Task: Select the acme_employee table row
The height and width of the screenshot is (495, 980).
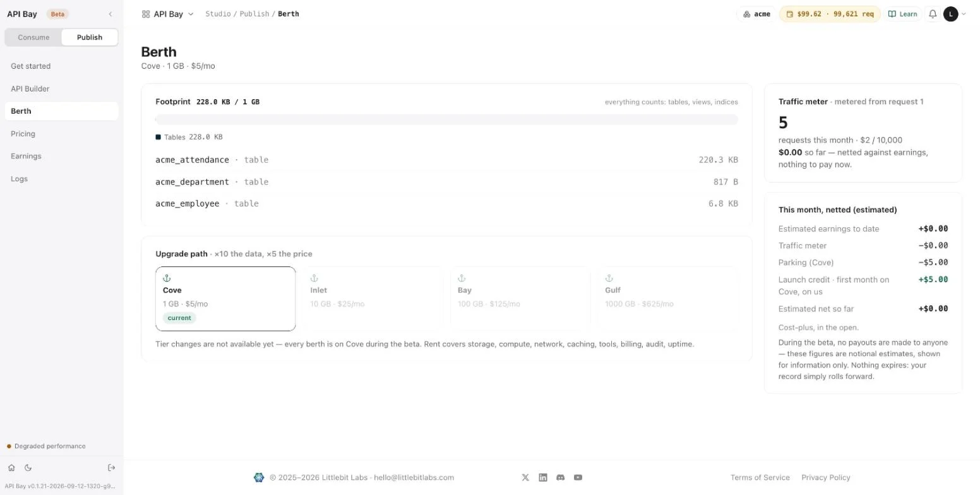Action: [446, 203]
